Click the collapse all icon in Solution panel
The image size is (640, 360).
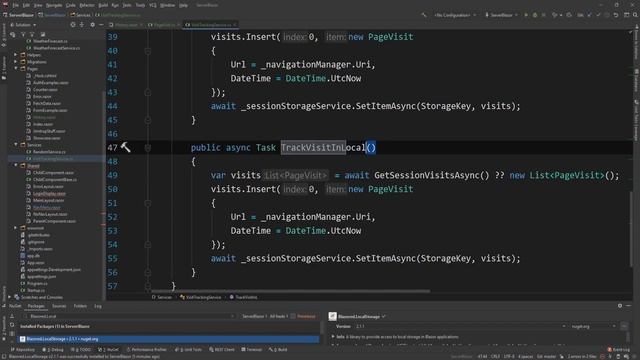(82, 25)
